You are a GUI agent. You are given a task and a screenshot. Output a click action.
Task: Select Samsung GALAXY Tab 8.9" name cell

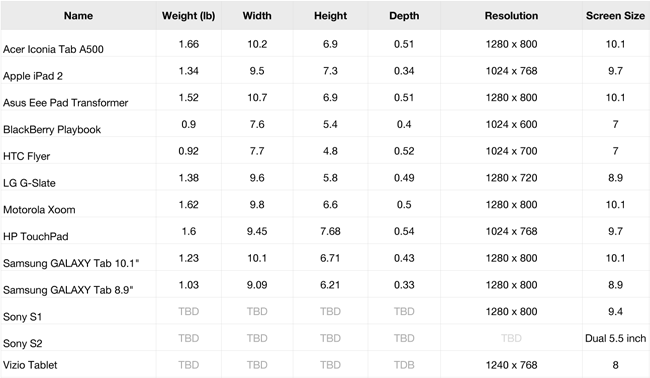pos(68,290)
